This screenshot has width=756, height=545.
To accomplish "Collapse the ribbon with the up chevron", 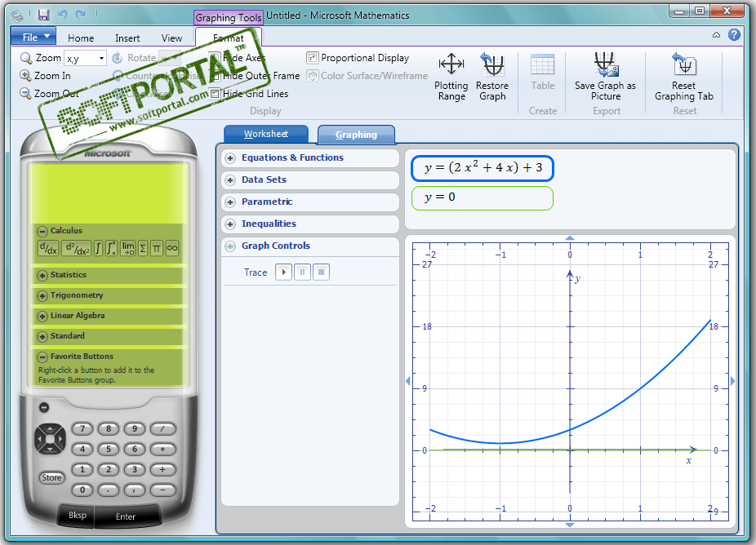I will click(717, 35).
